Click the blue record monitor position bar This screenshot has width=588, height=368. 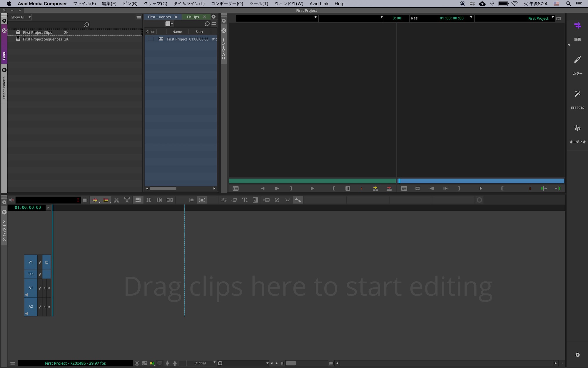pyautogui.click(x=481, y=181)
